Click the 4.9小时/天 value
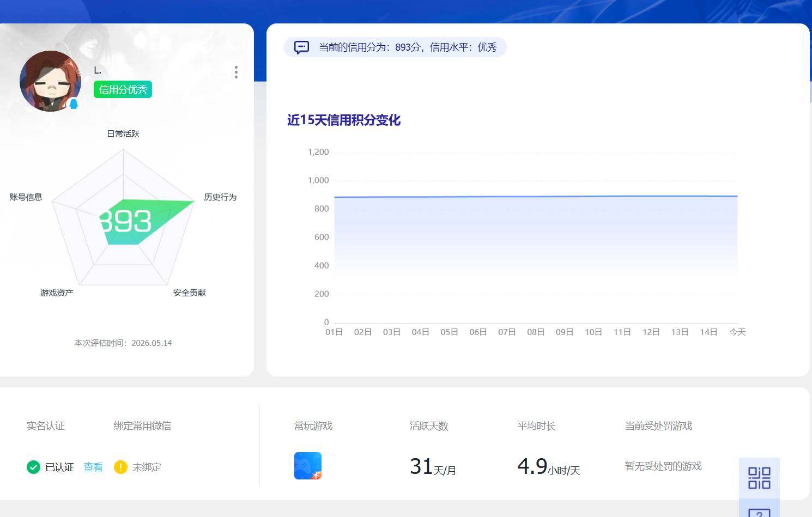Viewport: 812px width, 517px height. point(549,466)
